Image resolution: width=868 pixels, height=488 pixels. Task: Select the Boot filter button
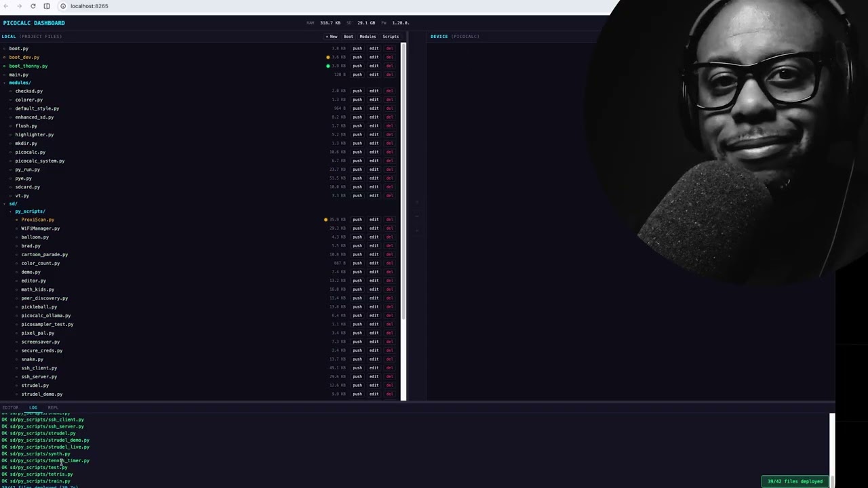click(349, 37)
